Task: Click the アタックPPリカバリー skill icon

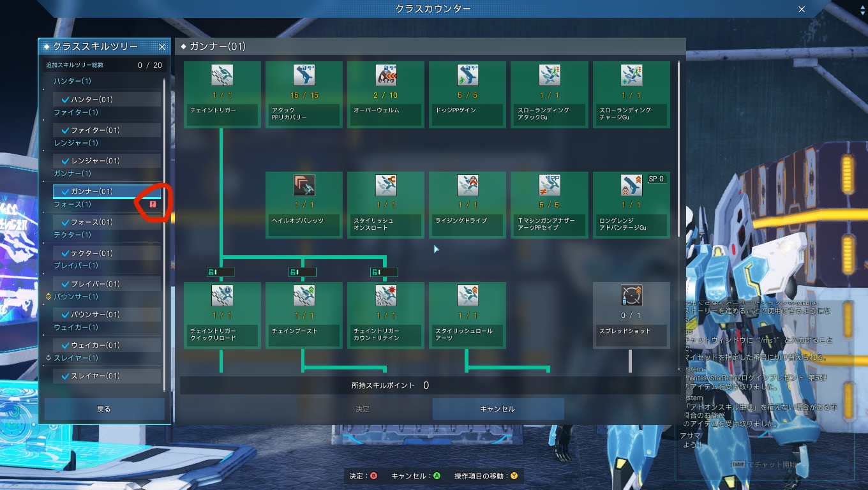Action: [x=304, y=75]
